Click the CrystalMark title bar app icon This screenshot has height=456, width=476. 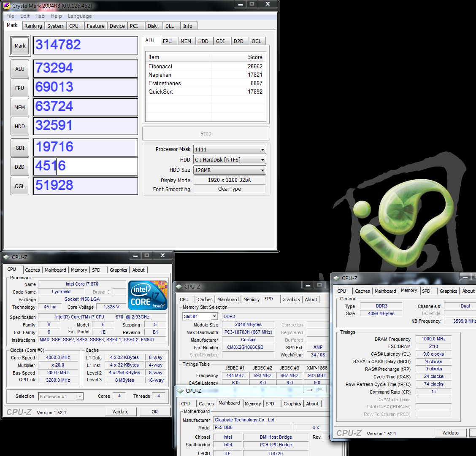click(7, 6)
